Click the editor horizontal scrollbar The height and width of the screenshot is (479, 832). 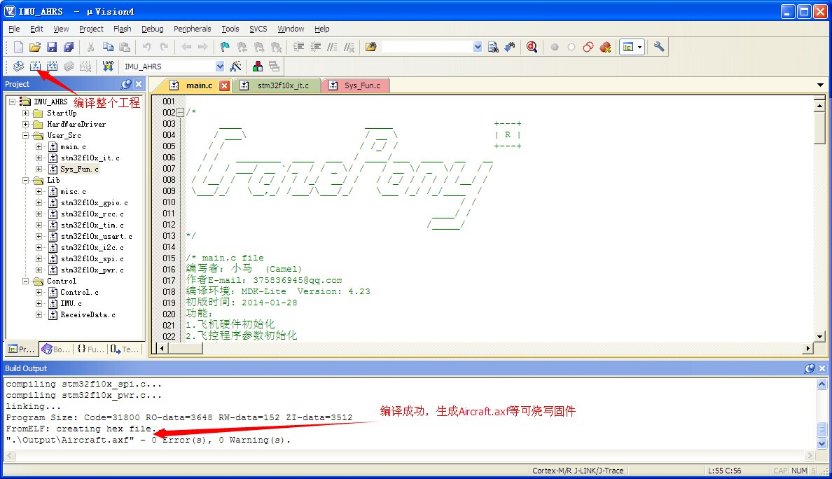tap(480, 349)
